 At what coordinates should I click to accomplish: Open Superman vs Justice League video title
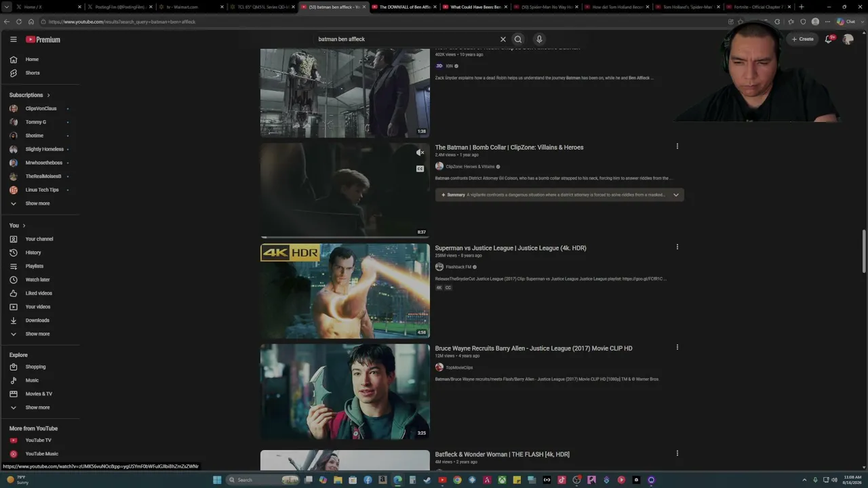[x=511, y=248]
